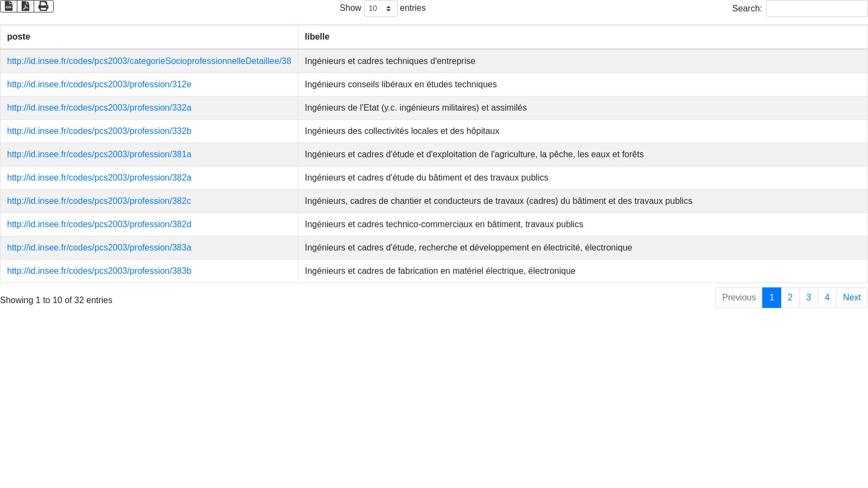The height and width of the screenshot is (488, 868).
Task: Follow the profession/383a link
Action: tap(99, 248)
